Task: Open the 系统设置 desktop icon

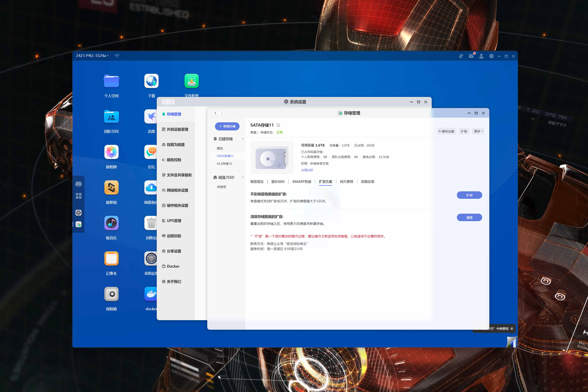Action: coord(151,258)
